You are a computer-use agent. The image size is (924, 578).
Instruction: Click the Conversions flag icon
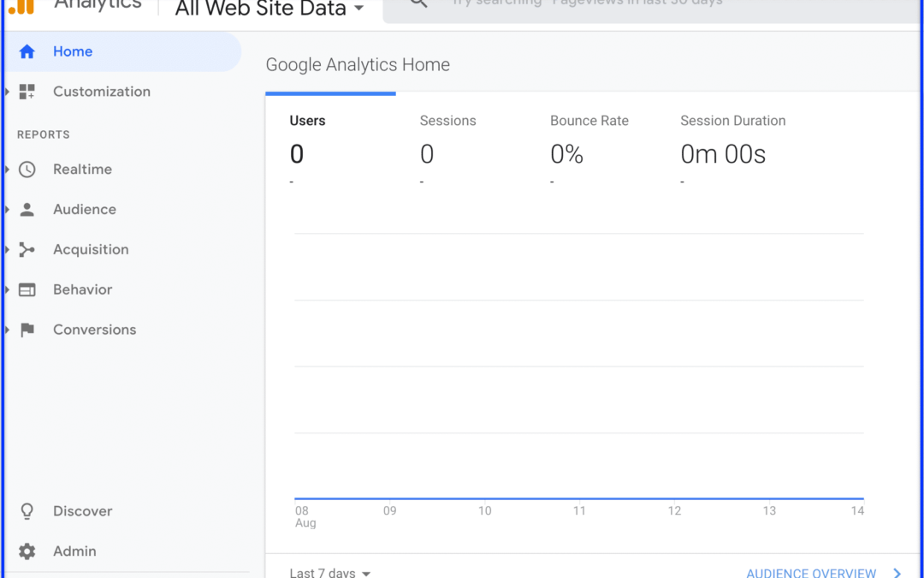click(x=27, y=330)
